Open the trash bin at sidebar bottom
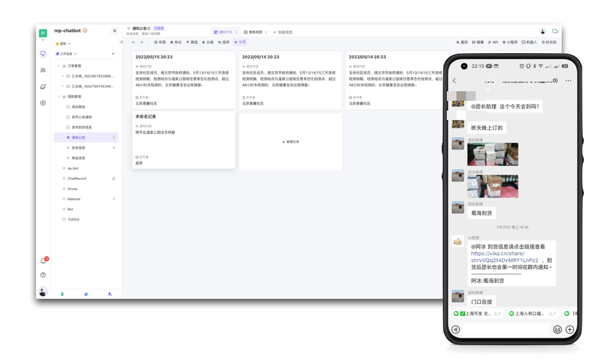Screen dimensions: 615x364 coord(62,294)
